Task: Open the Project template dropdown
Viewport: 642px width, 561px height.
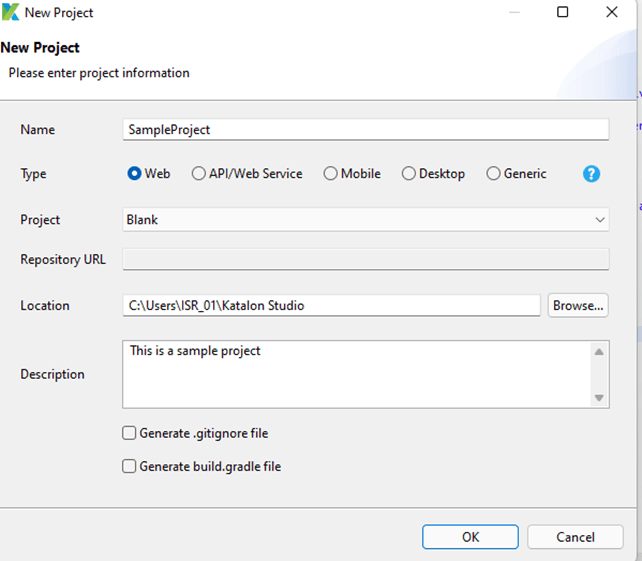Action: pos(366,219)
